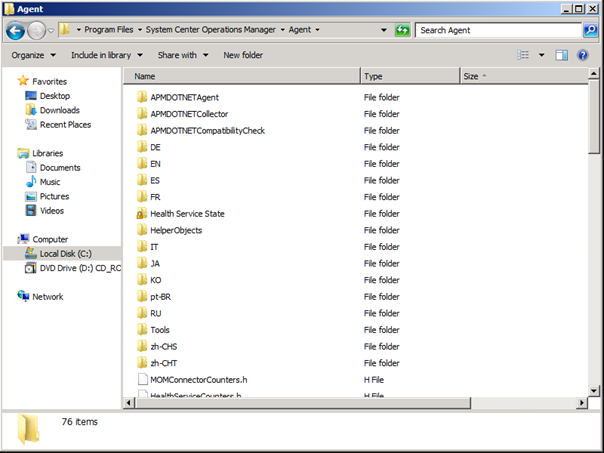Open the Organize menu

coord(34,55)
